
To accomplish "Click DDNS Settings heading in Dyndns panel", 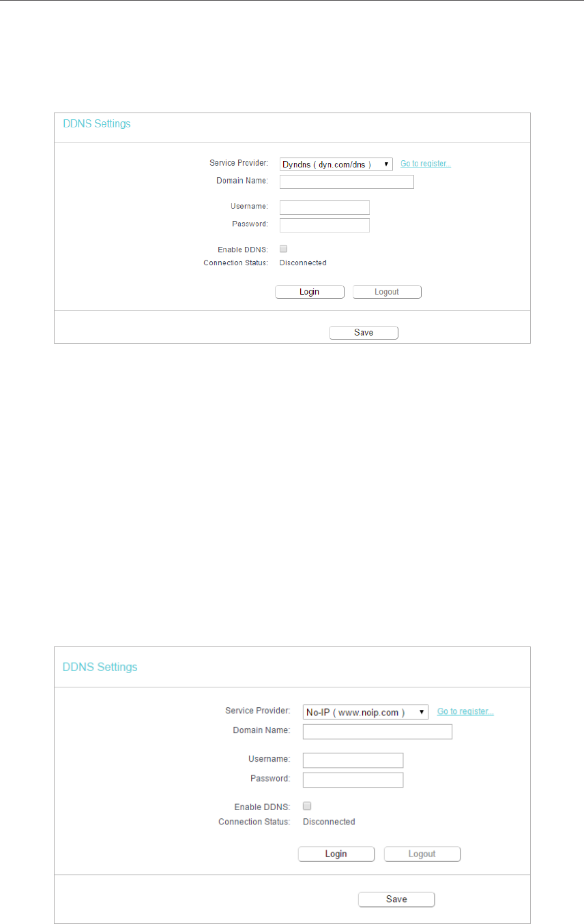I will pyautogui.click(x=97, y=124).
